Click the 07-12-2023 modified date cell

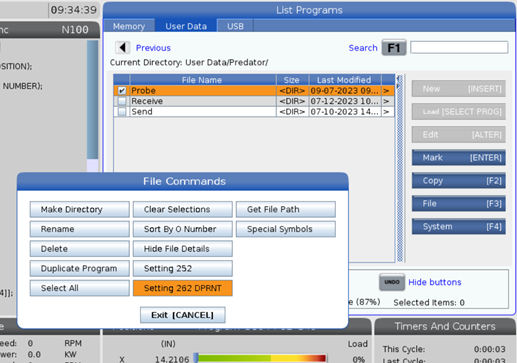click(345, 101)
